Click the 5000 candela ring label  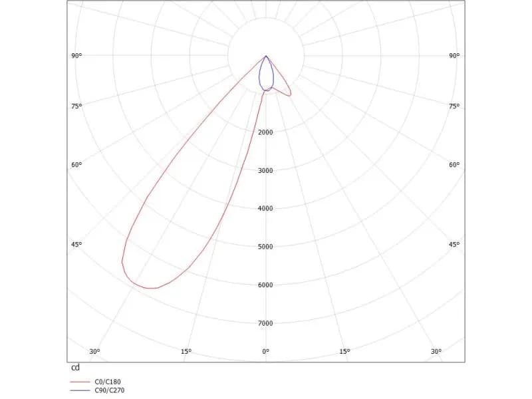265,247
